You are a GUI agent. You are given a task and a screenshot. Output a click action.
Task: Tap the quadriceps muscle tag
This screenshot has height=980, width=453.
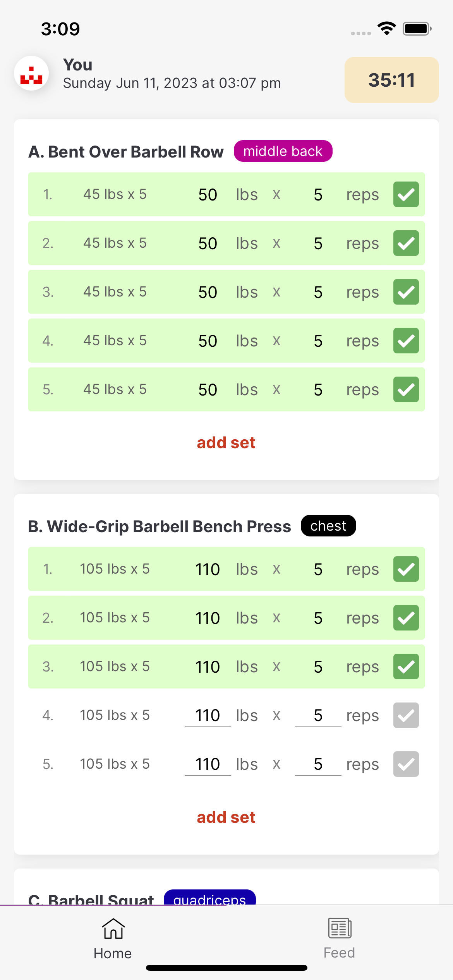tap(209, 898)
